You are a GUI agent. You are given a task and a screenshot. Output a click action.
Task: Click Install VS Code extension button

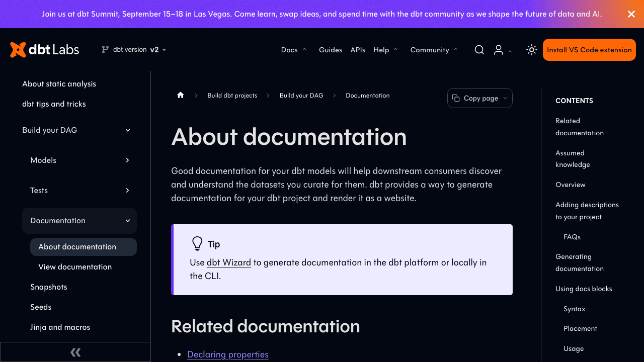point(589,50)
